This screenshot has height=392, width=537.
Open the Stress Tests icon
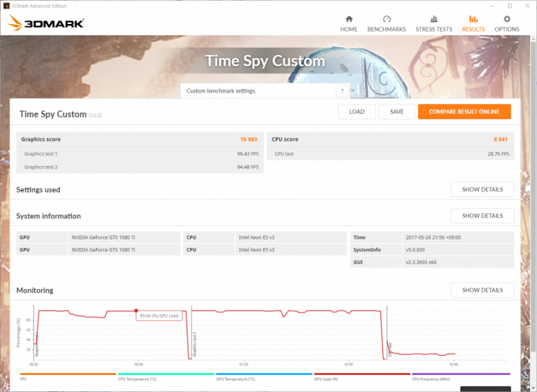point(434,19)
